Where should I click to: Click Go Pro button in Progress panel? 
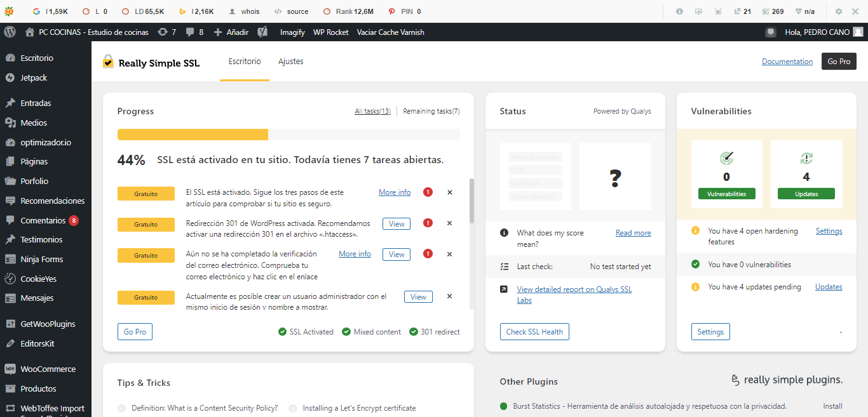tap(135, 332)
